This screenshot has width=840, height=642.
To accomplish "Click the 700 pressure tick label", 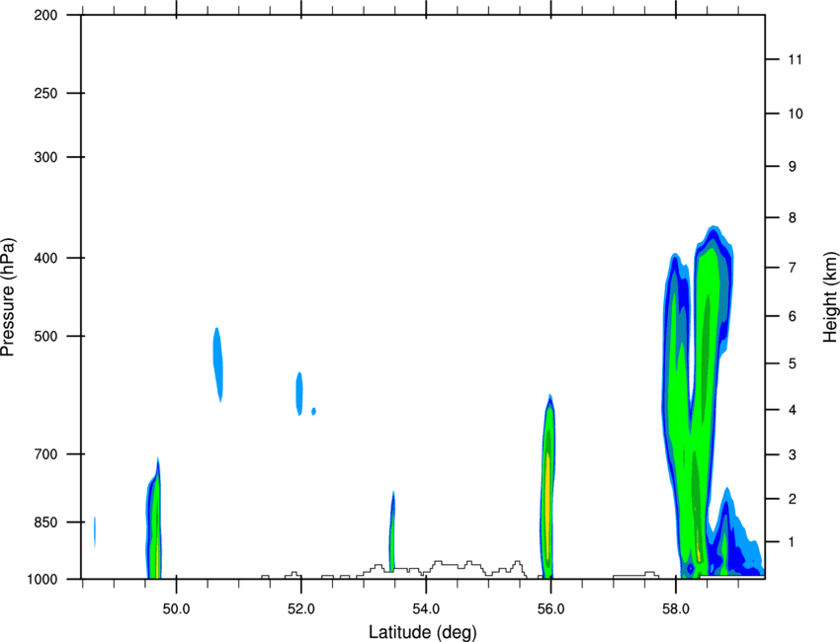I will coord(46,454).
